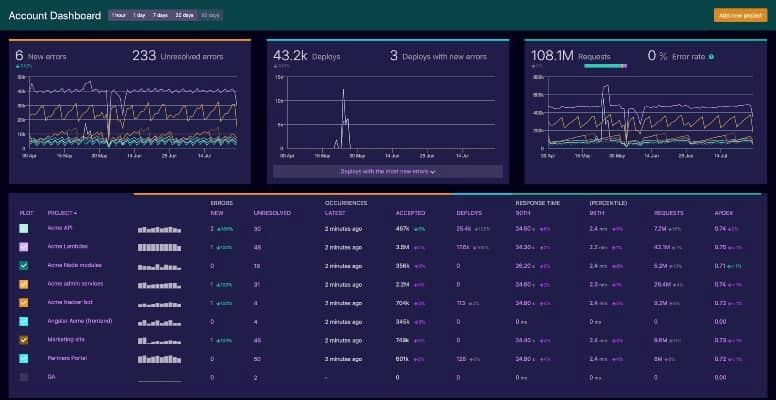
Task: Click the Error rate info icon
Action: pos(712,57)
